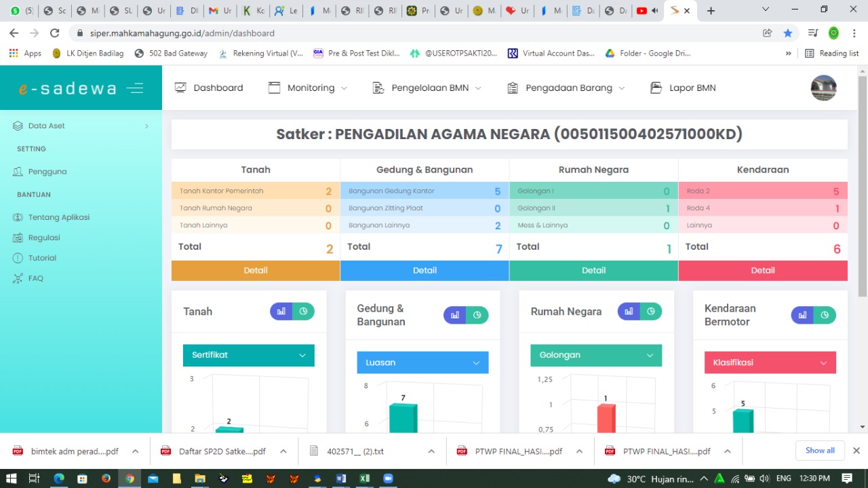
Task: Open the Tutorial help page
Action: (x=42, y=258)
